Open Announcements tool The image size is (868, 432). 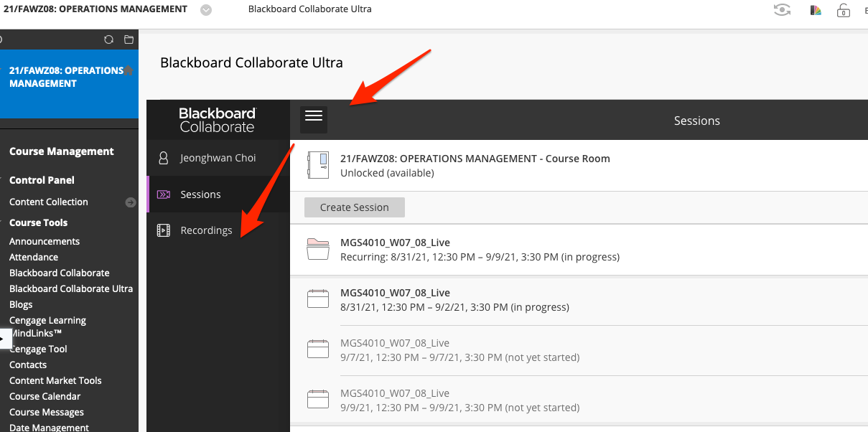tap(45, 242)
